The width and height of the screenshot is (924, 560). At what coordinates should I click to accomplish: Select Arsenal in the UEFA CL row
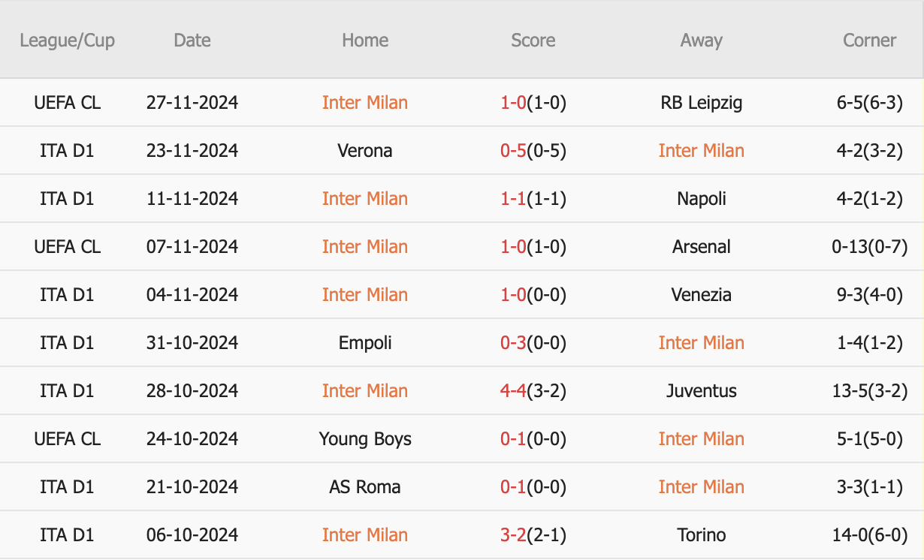pyautogui.click(x=702, y=246)
